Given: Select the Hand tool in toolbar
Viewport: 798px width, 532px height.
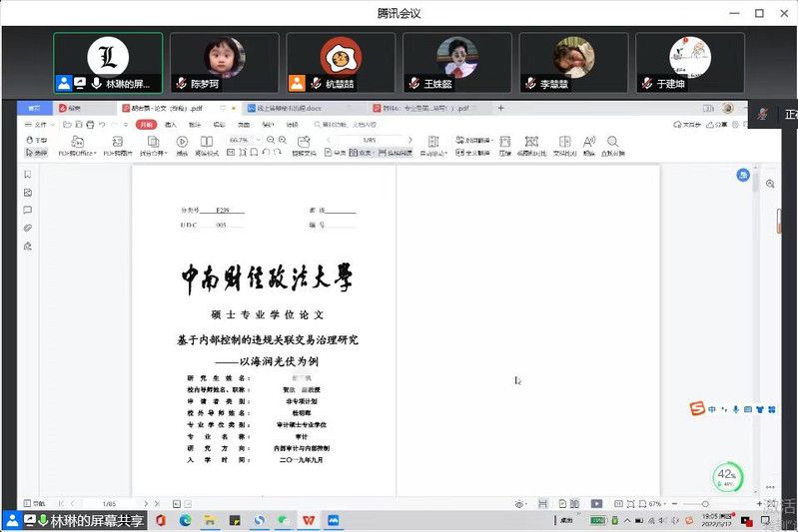Looking at the screenshot, I should [36, 141].
